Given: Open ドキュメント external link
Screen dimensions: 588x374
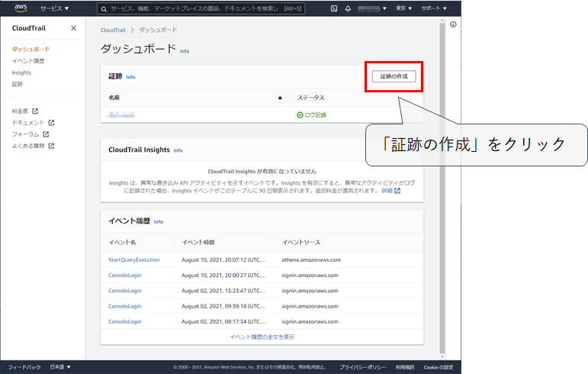Looking at the screenshot, I should coord(33,122).
